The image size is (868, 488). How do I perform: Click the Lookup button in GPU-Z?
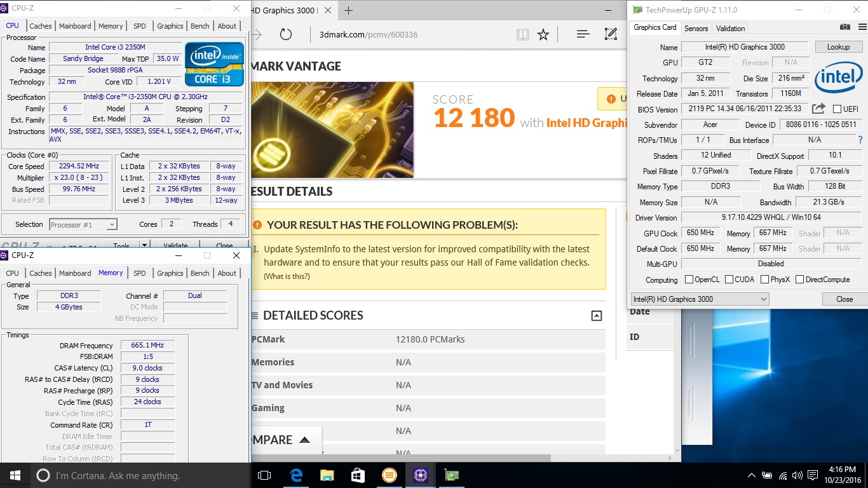pos(838,47)
